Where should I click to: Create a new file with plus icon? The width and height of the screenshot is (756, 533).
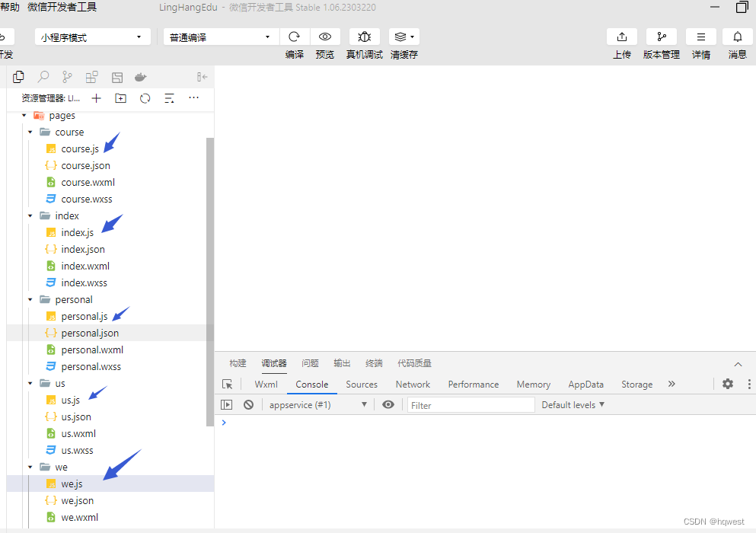point(97,98)
